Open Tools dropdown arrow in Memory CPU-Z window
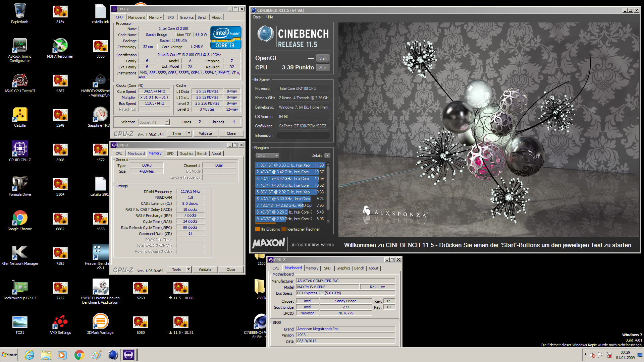Viewport: 644px width, 362px height. (x=189, y=269)
